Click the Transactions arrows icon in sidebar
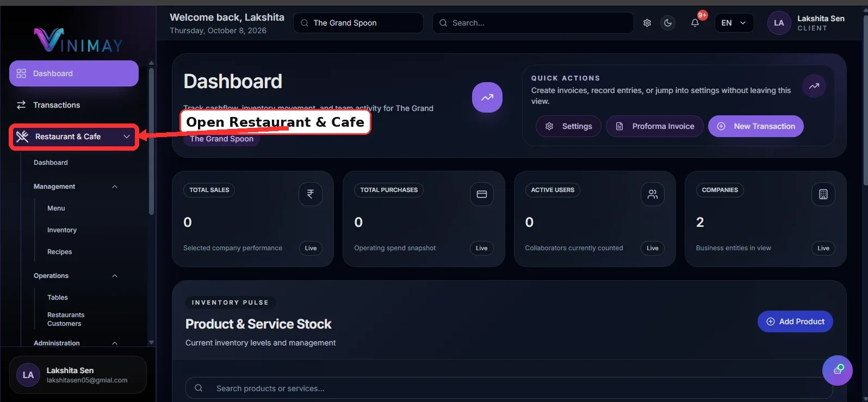Viewport: 868px width, 402px height. [21, 105]
